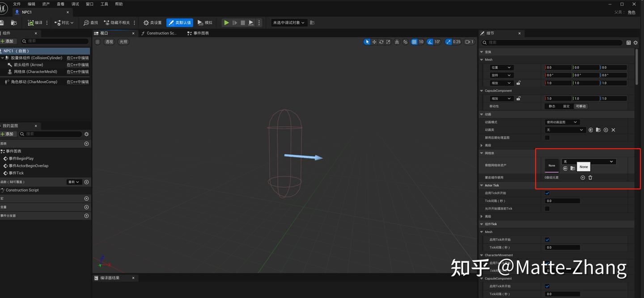Adjust the Tick间隔（秒） value slider
The image size is (644, 298).
click(x=562, y=201)
